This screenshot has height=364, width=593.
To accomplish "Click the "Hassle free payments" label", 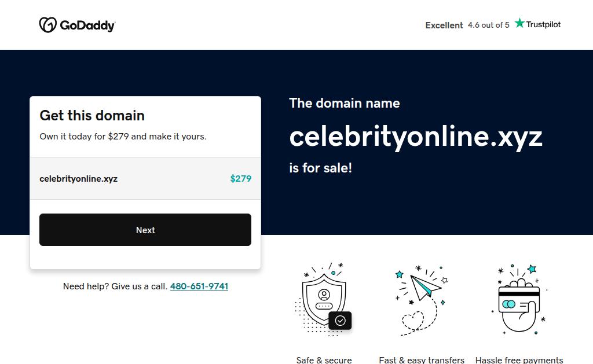I will [519, 360].
